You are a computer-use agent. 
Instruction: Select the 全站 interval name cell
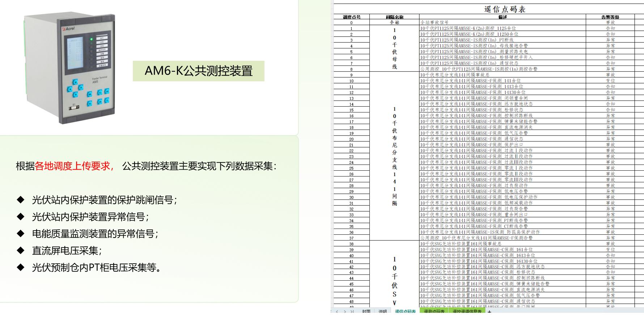[x=394, y=22]
